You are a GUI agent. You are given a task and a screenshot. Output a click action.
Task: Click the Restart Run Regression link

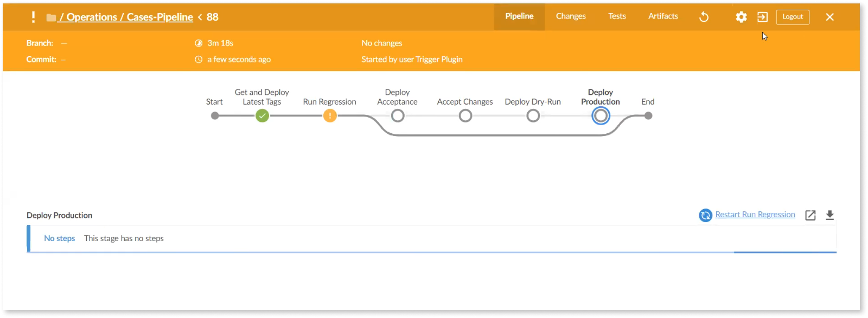coord(755,215)
